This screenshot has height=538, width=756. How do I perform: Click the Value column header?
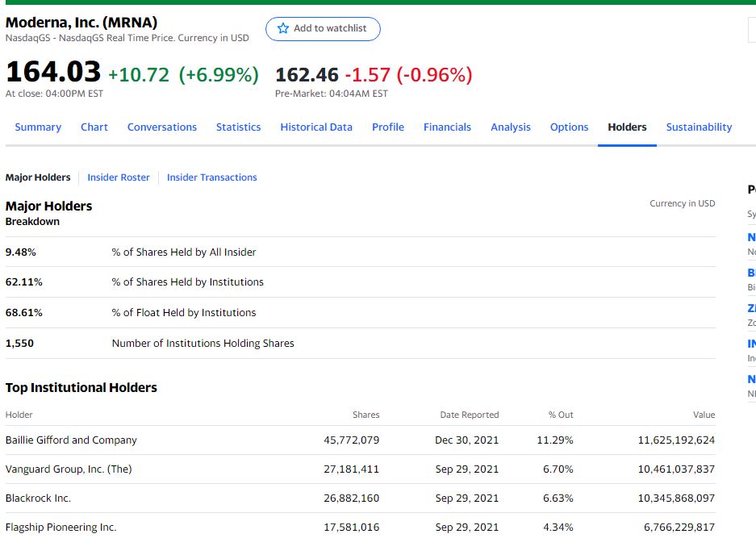pos(704,415)
